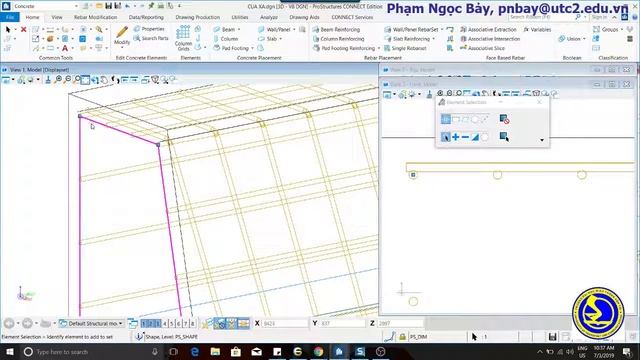Click Fit View in View 1 toolbar

pos(85,80)
